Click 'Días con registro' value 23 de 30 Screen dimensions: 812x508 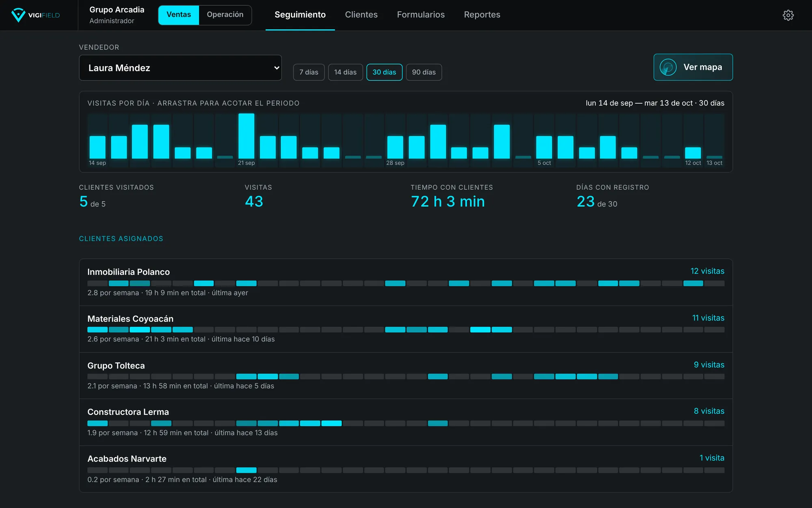(597, 202)
